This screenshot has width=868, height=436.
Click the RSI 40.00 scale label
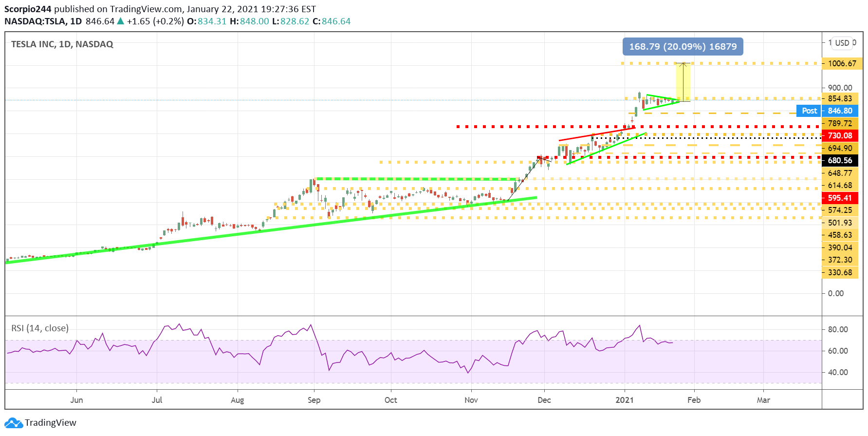838,372
